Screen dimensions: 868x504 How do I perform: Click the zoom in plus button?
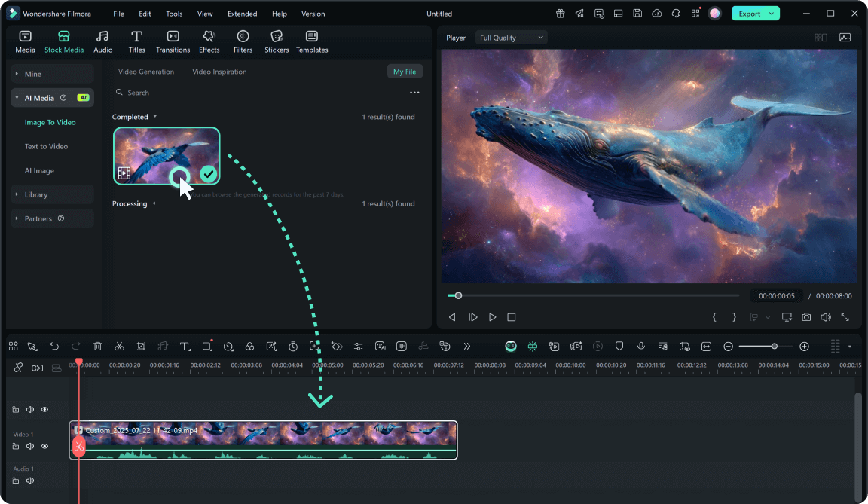tap(805, 347)
